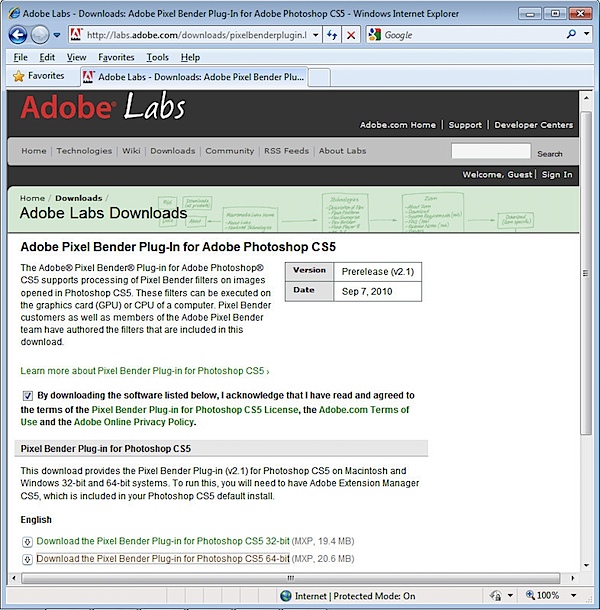Open the Edit menu
This screenshot has width=600, height=610.
(x=47, y=57)
